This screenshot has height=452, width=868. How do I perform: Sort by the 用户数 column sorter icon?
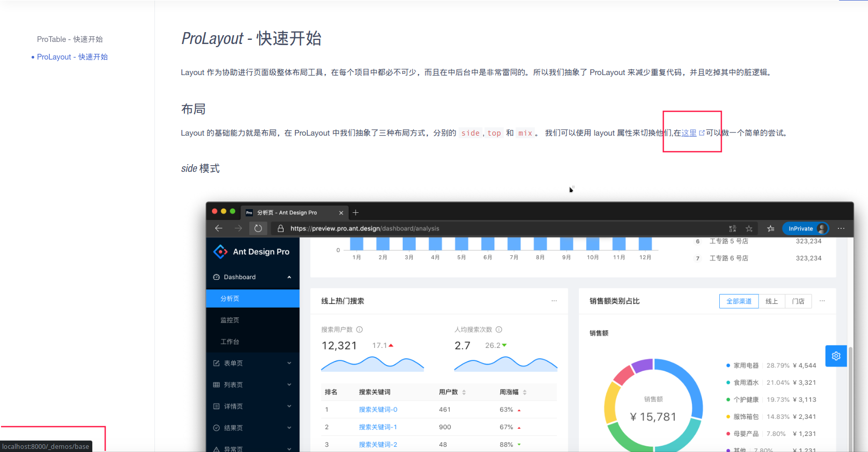pos(464,392)
